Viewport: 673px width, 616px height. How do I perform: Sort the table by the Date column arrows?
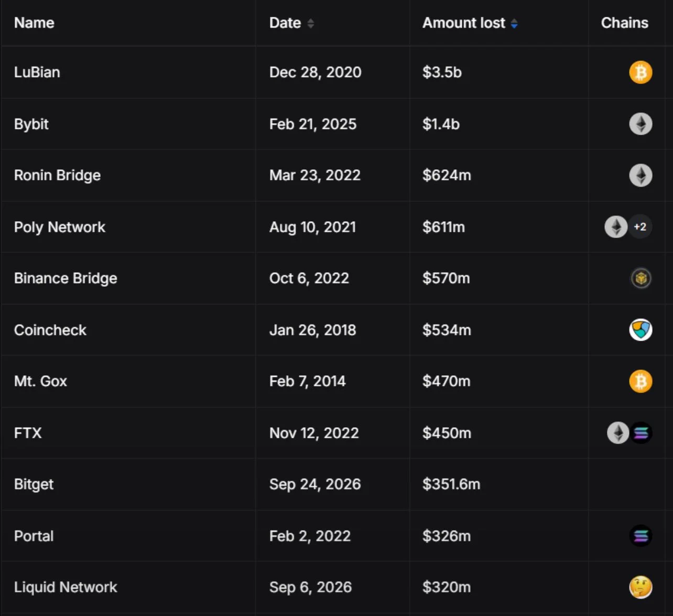[310, 23]
